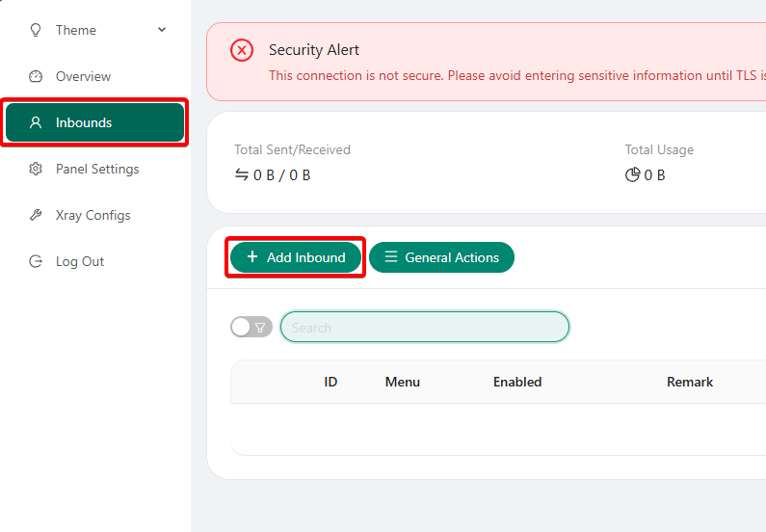Click the Remark column header

pyautogui.click(x=690, y=382)
